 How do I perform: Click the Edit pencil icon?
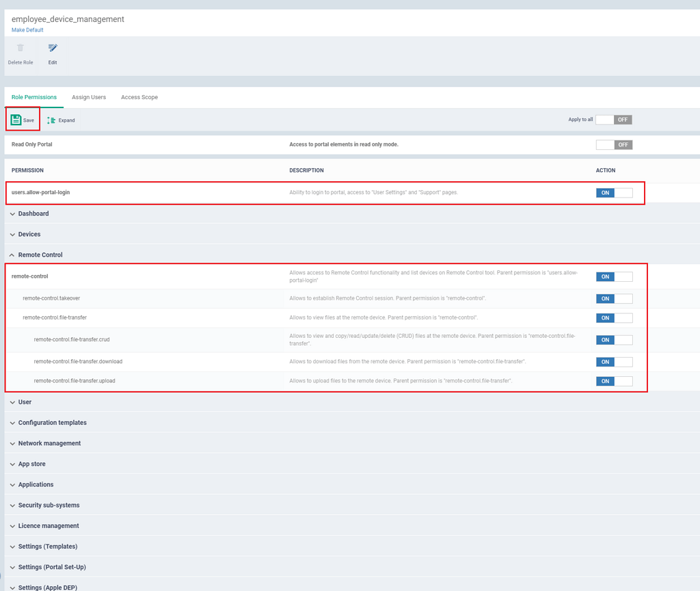(53, 49)
